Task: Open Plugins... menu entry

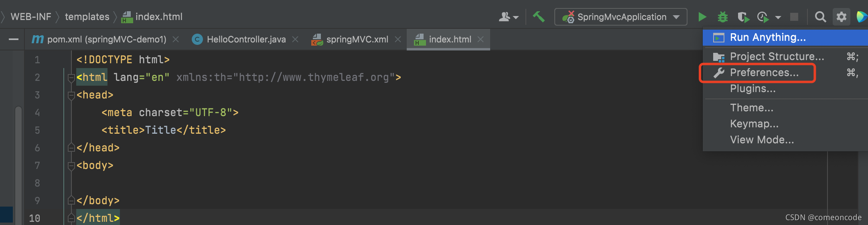Action: point(785,89)
